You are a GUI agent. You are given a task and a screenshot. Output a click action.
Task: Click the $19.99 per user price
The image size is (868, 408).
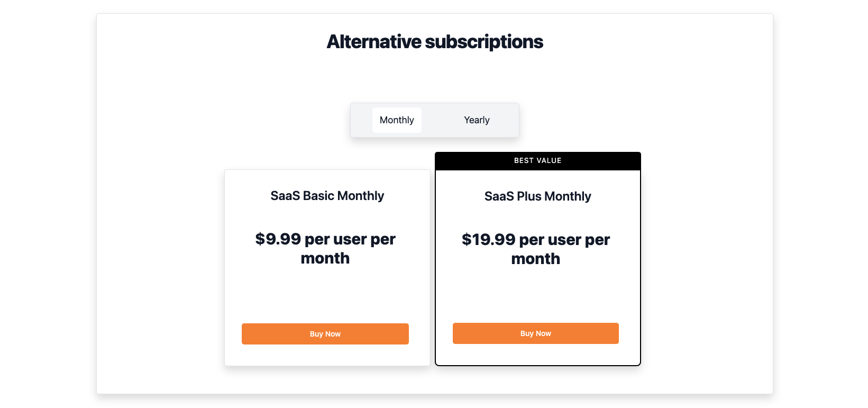[535, 240]
